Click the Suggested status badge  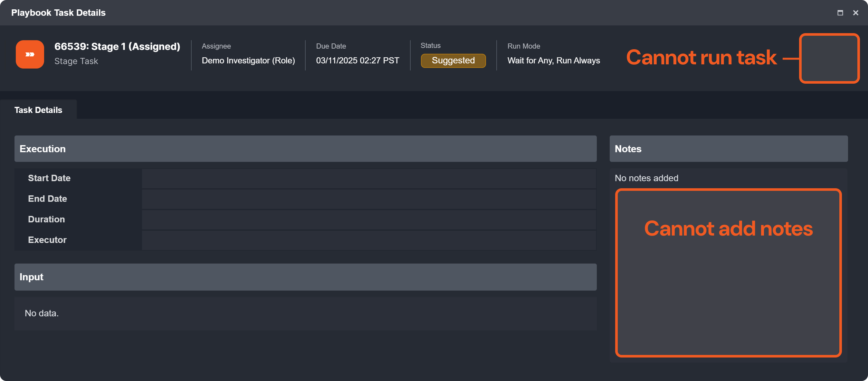453,60
